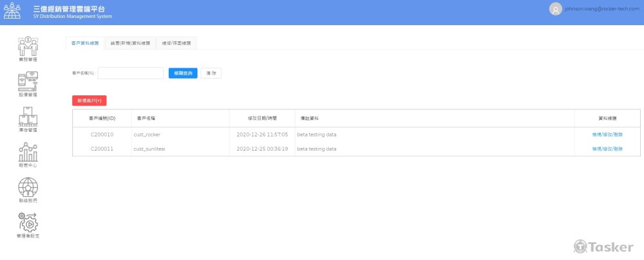The image size is (644, 260).
Task: Open 檢視/修改/刪除 link for cust_sunliteai
Action: click(x=607, y=149)
